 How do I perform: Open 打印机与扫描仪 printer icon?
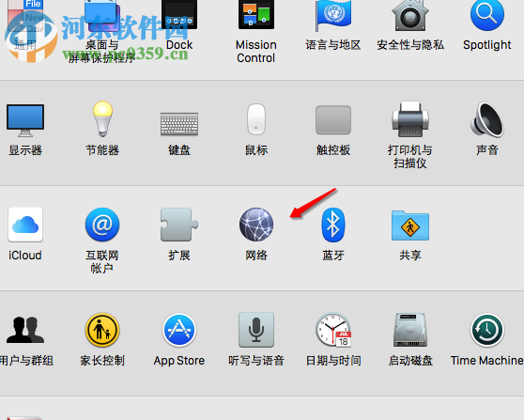[x=410, y=119]
